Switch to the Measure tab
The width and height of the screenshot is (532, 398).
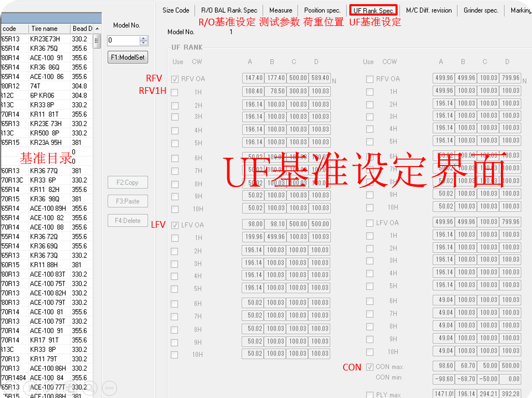[x=280, y=10]
